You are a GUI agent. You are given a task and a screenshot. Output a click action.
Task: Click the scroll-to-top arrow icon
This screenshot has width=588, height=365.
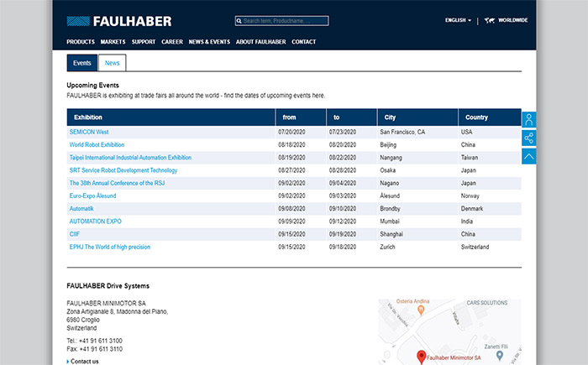[528, 156]
